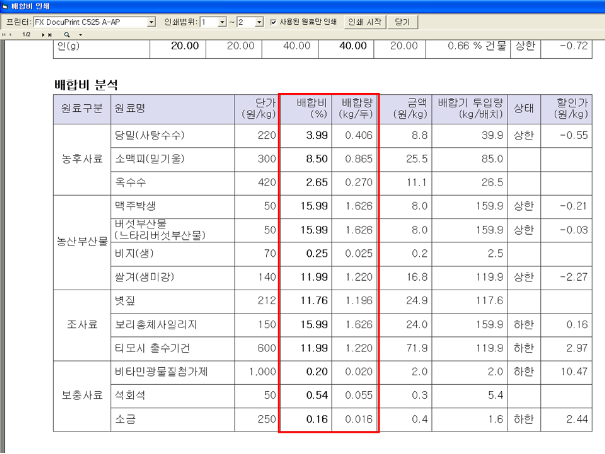Screen dimensions: 605x454
Task: Click 금액 value 71.9 for 티모시
Action: [x=417, y=348]
